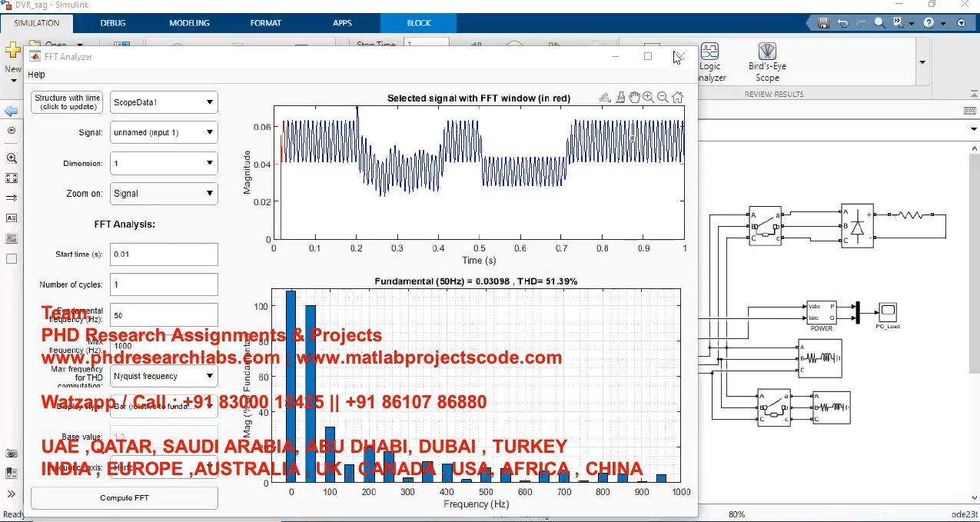Open the Help menu in FFT Analyzer
The height and width of the screenshot is (522, 980).
[x=36, y=75]
